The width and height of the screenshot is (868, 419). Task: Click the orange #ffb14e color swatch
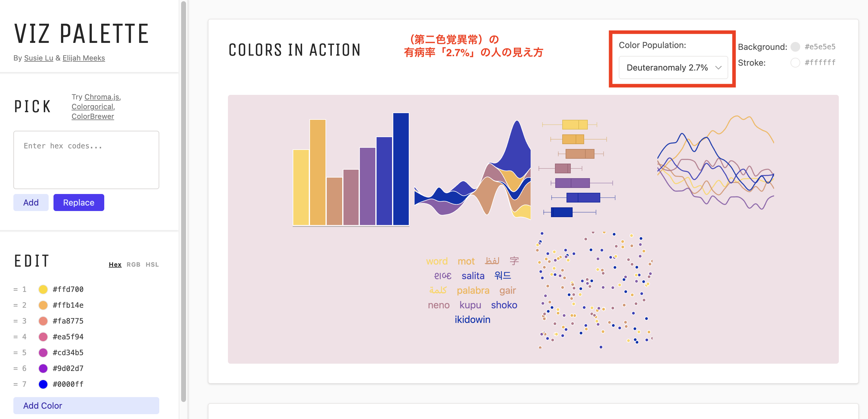click(x=43, y=305)
